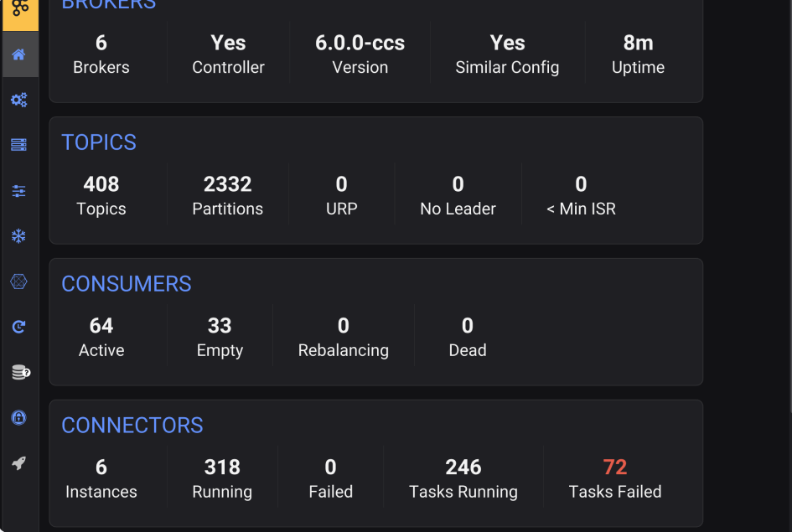Click the 64 Active consumers metric
The image size is (792, 532).
(x=101, y=337)
